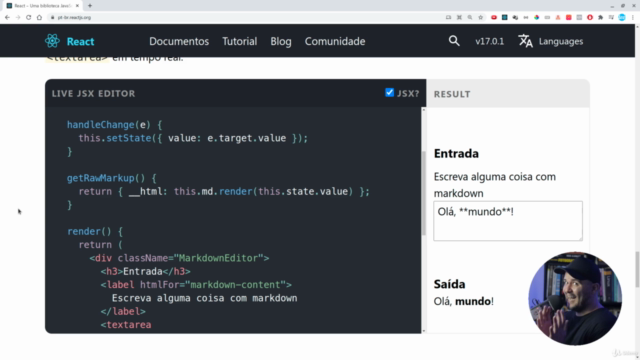This screenshot has height=360, width=640.
Task: Click the zoom magnifier icon in address bar
Action: (x=470, y=18)
